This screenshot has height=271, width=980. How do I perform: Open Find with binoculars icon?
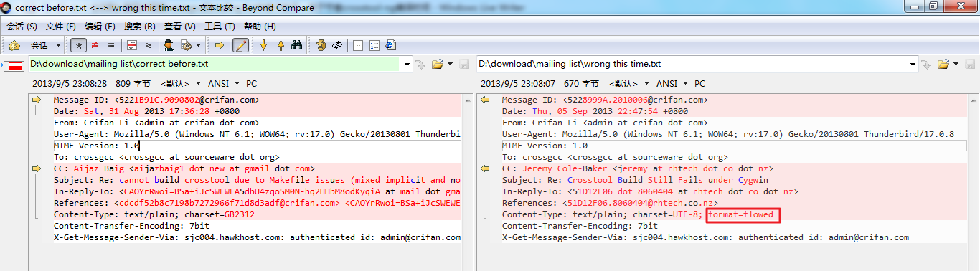(296, 45)
